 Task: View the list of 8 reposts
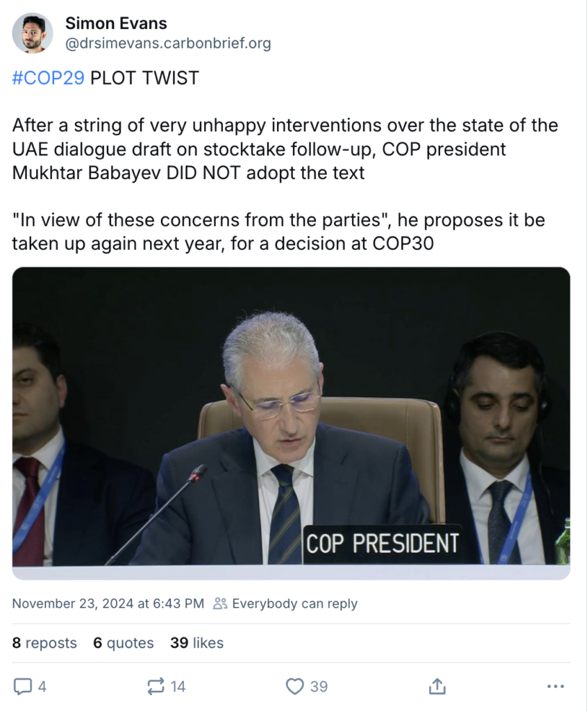click(44, 643)
